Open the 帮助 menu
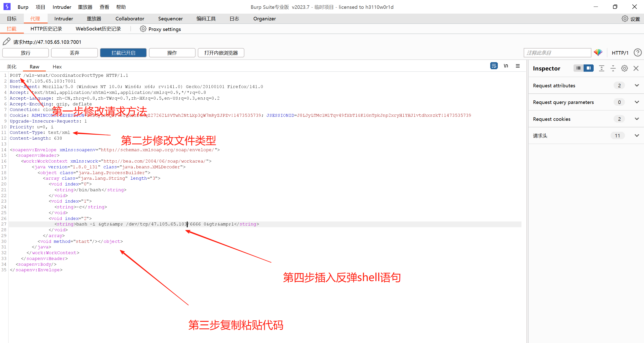The height and width of the screenshot is (343, 644). (x=121, y=7)
